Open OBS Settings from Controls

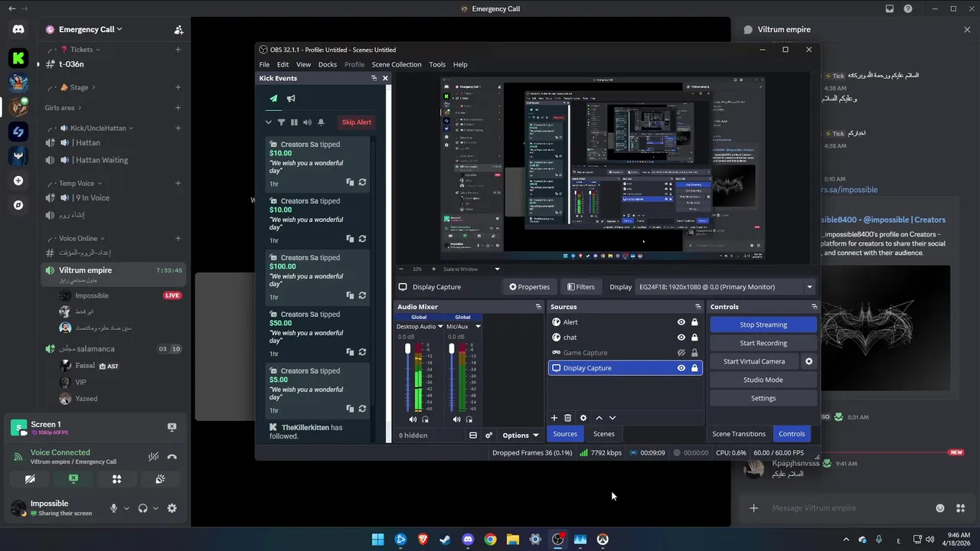pos(763,398)
